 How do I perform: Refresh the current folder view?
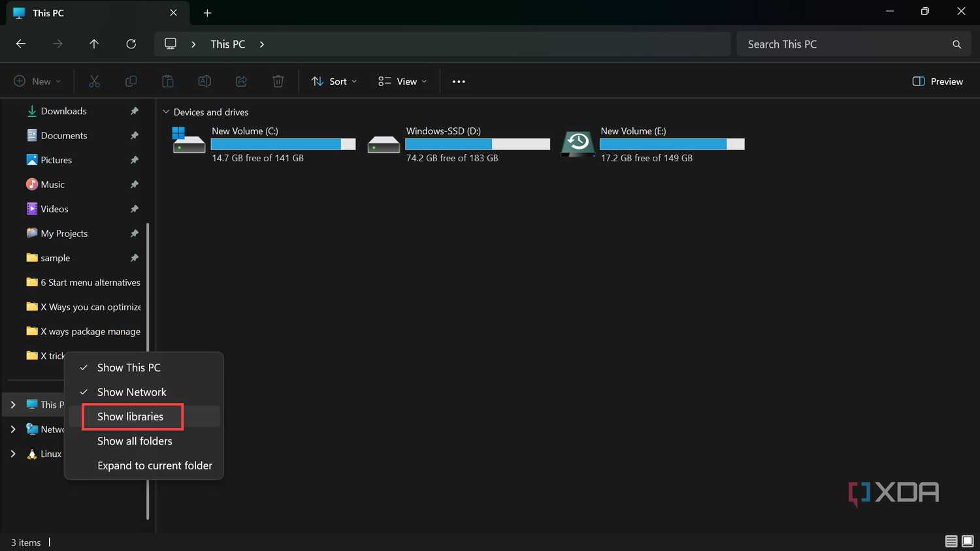[131, 44]
